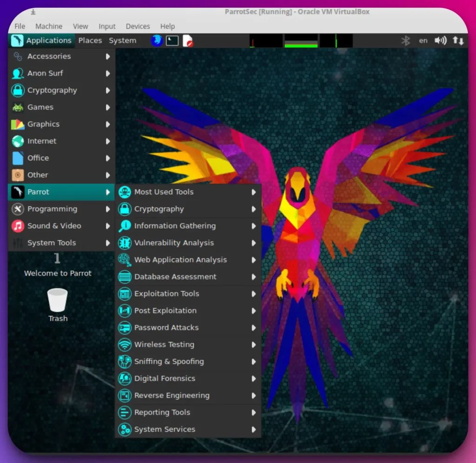The height and width of the screenshot is (463, 476).
Task: Open the Devices menu
Action: tap(137, 26)
